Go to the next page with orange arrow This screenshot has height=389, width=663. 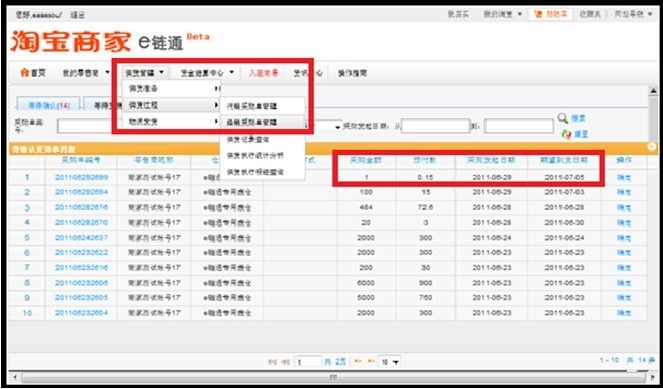(358, 362)
